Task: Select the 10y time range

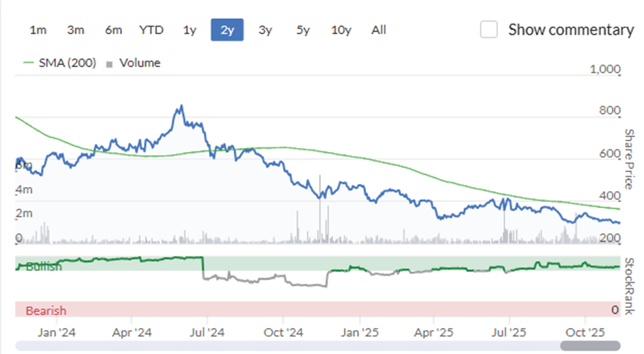Action: click(341, 30)
